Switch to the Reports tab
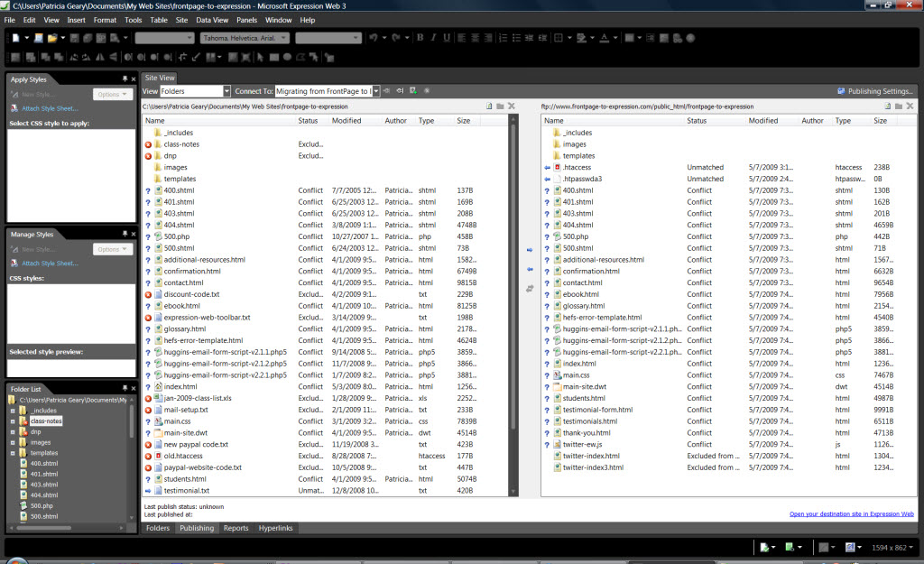Image resolution: width=924 pixels, height=564 pixels. pyautogui.click(x=236, y=528)
